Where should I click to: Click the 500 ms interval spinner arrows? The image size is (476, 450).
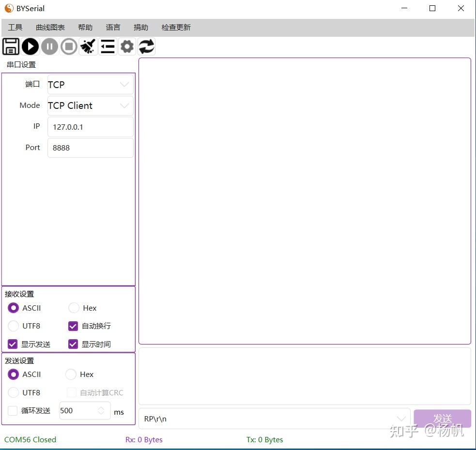101,410
